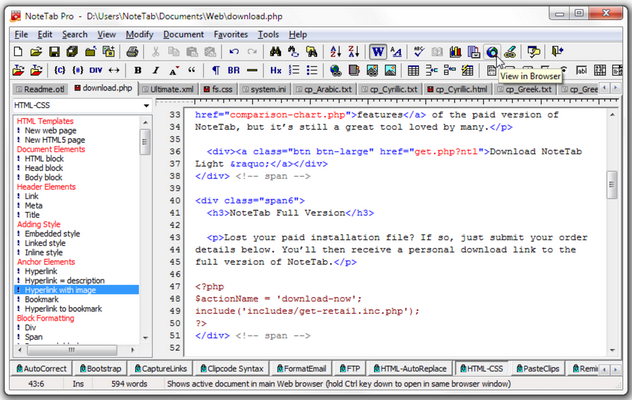This screenshot has height=400, width=632.
Task: Save the document with the floppy disk icon
Action: pos(54,52)
